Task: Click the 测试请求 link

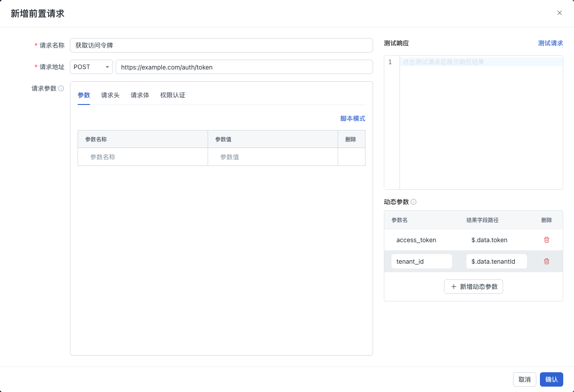Action: tap(551, 43)
